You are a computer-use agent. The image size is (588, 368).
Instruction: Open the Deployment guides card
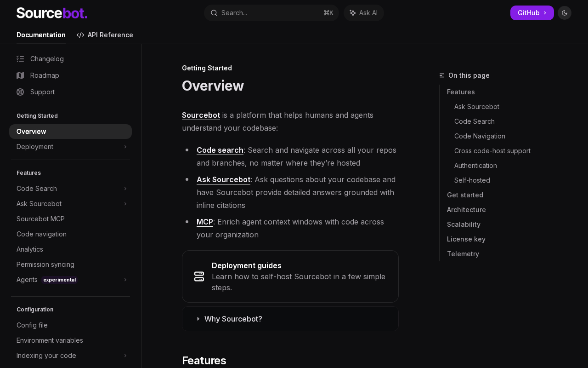coord(290,276)
